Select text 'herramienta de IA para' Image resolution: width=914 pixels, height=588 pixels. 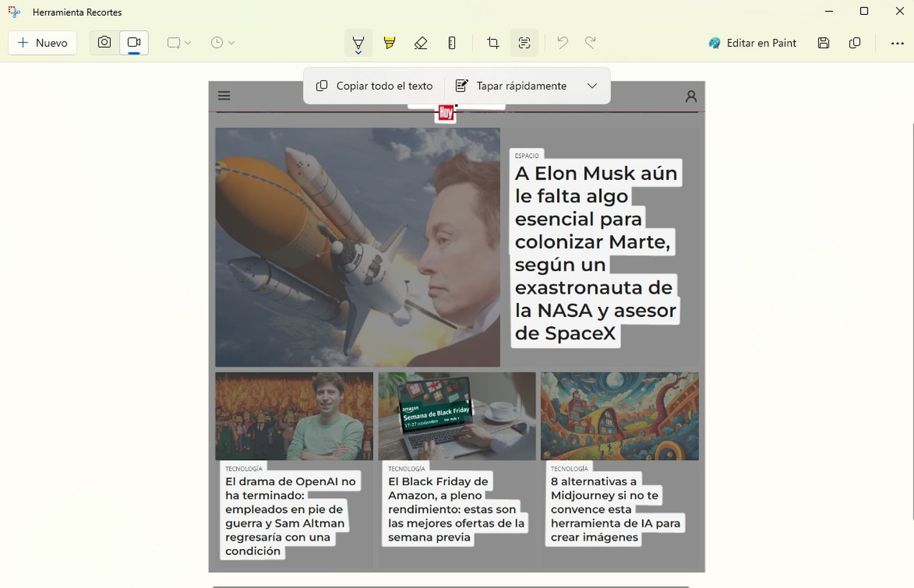[x=615, y=523]
